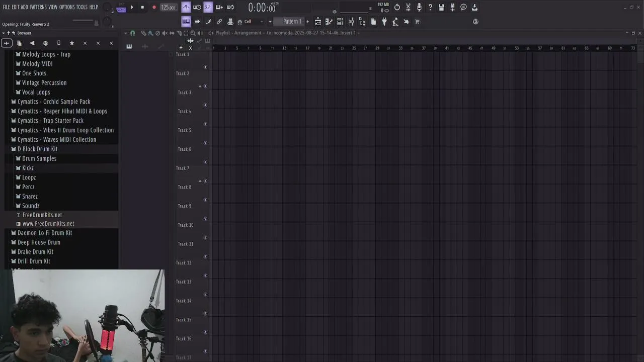Save project with the floppy disk icon

441,7
